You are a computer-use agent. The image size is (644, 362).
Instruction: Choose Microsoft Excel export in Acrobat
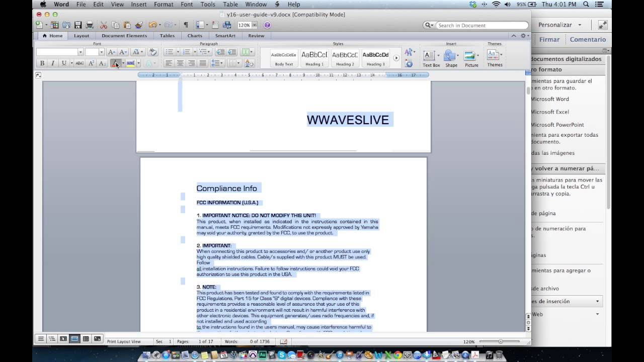(549, 112)
